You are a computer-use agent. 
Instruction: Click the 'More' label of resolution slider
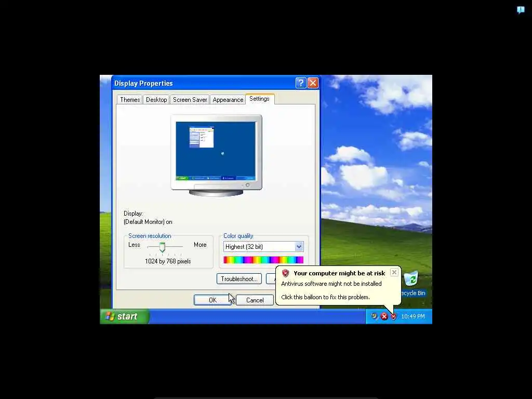[200, 245]
